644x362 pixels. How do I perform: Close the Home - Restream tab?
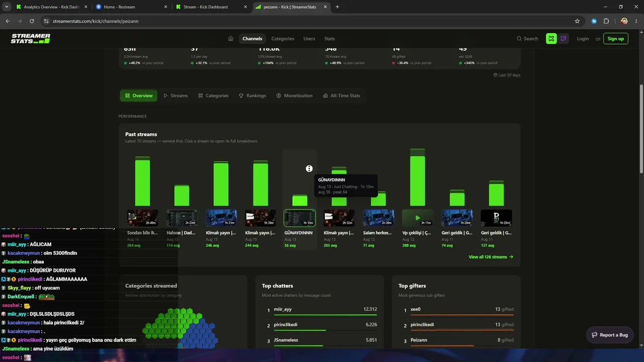[165, 7]
